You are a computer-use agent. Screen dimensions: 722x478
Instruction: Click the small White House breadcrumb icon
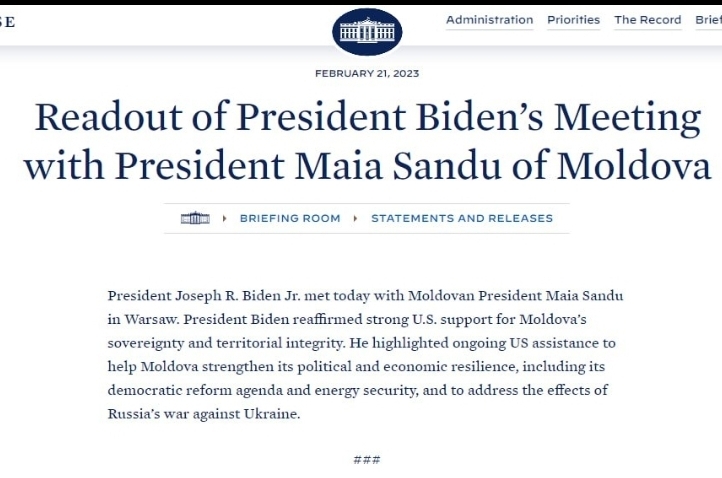[x=195, y=218]
